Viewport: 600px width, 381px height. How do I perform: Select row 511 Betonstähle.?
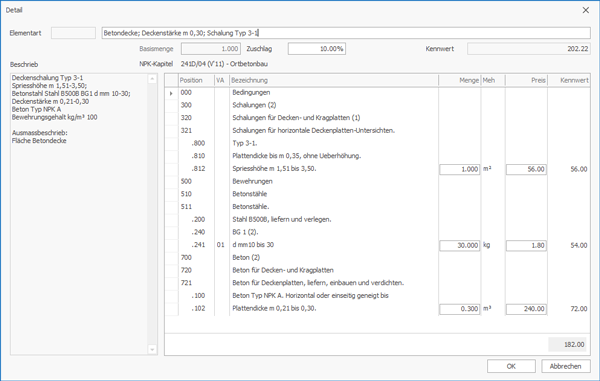(x=377, y=207)
